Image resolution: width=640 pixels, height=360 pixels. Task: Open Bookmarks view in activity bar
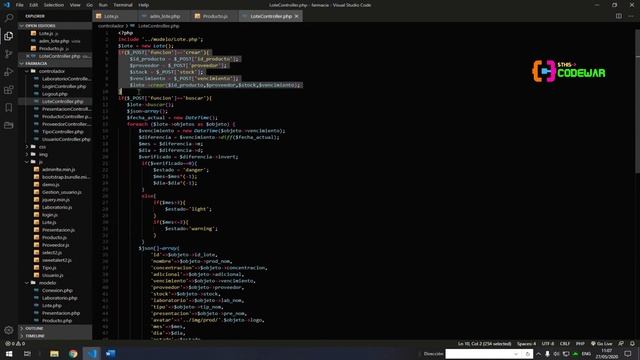(x=9, y=107)
